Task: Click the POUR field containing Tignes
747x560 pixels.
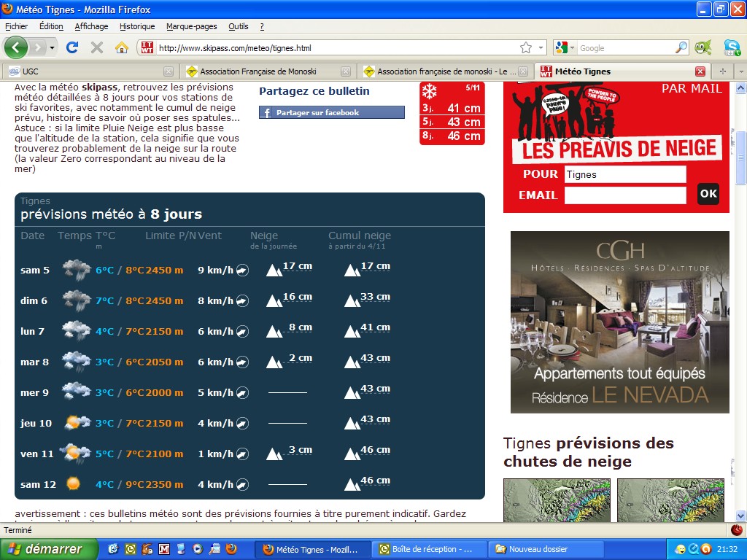Action: tap(625, 174)
